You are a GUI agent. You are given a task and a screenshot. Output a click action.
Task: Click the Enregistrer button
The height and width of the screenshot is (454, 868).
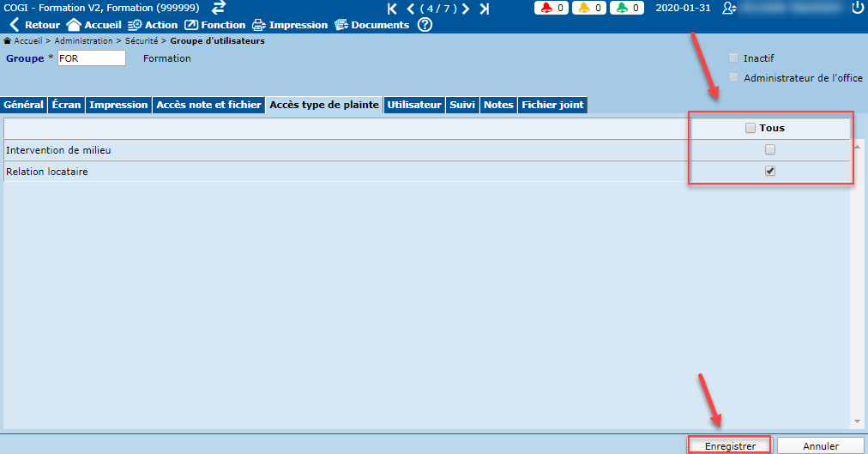click(x=730, y=446)
